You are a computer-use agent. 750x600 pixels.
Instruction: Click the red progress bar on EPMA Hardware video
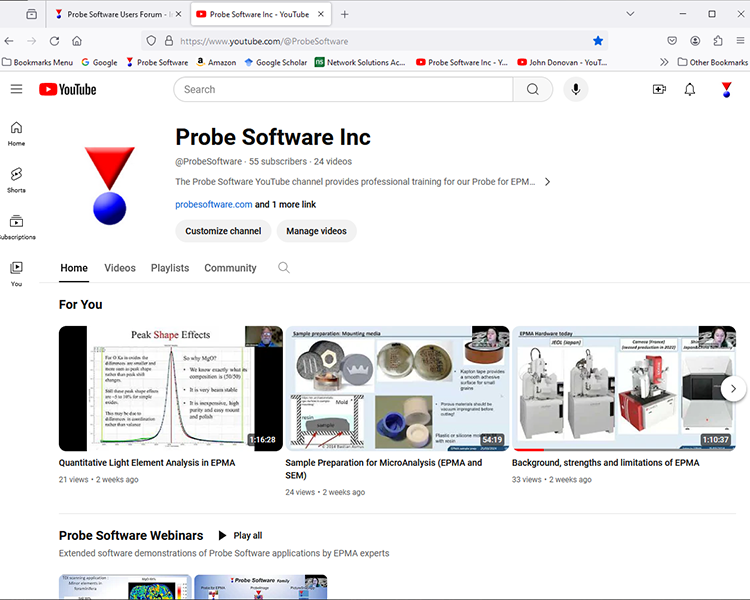[528, 450]
